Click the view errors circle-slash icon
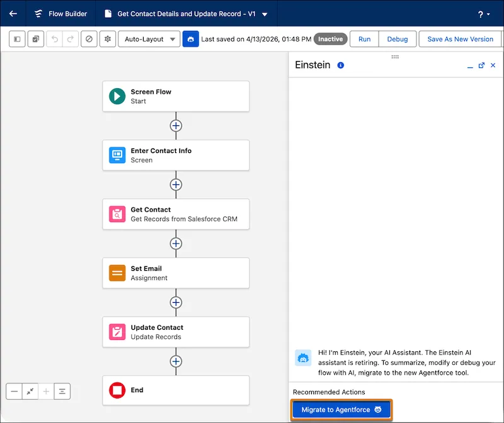The image size is (504, 423). [89, 39]
